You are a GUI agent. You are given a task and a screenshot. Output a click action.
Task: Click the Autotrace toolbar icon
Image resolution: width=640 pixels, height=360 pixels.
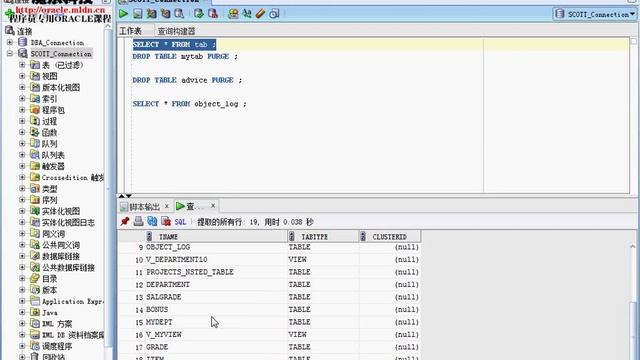(x=165, y=13)
